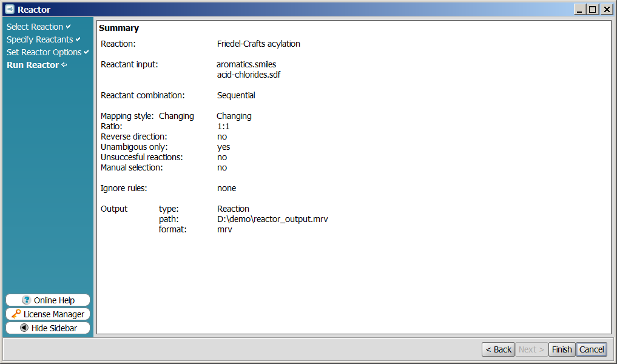Go to the Select Reaction step
The width and height of the screenshot is (617, 364).
point(35,27)
